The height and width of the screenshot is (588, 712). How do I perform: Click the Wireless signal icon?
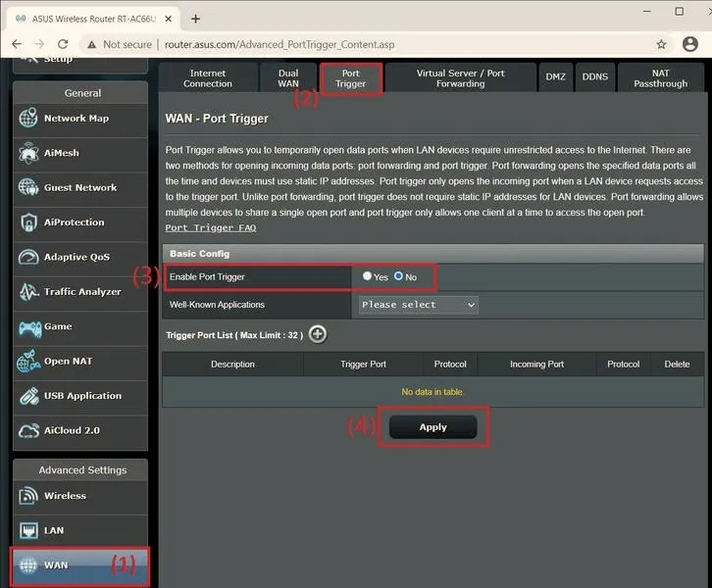(28, 496)
